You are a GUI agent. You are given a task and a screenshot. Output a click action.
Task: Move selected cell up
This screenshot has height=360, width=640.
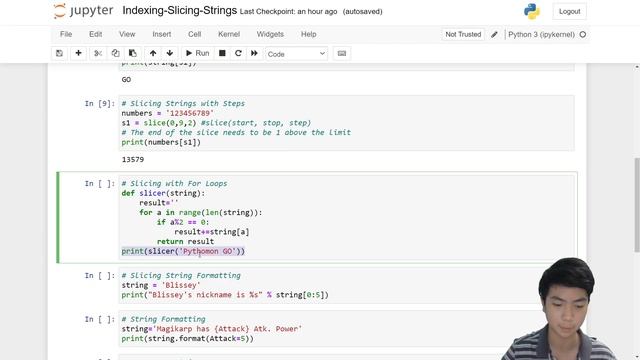point(153,53)
